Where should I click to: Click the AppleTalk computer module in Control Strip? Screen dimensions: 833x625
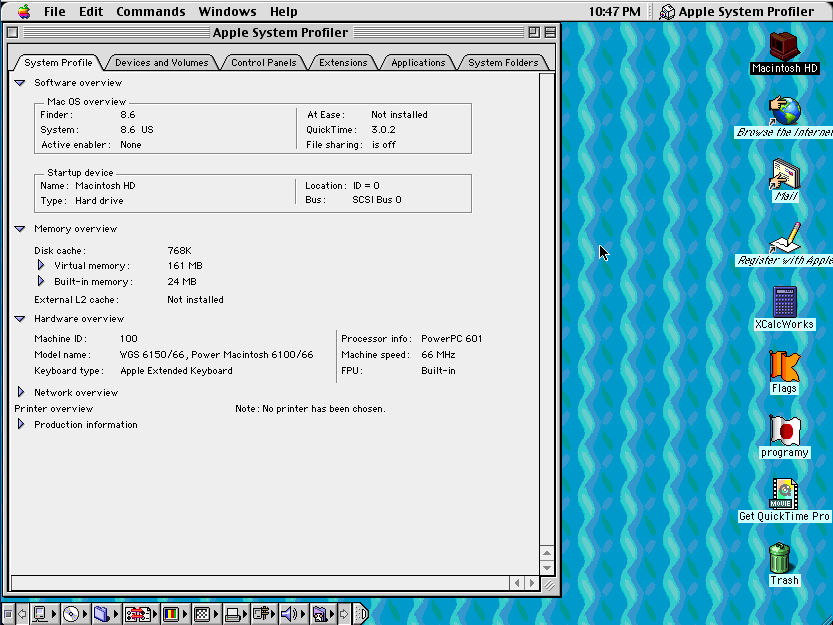(x=45, y=614)
